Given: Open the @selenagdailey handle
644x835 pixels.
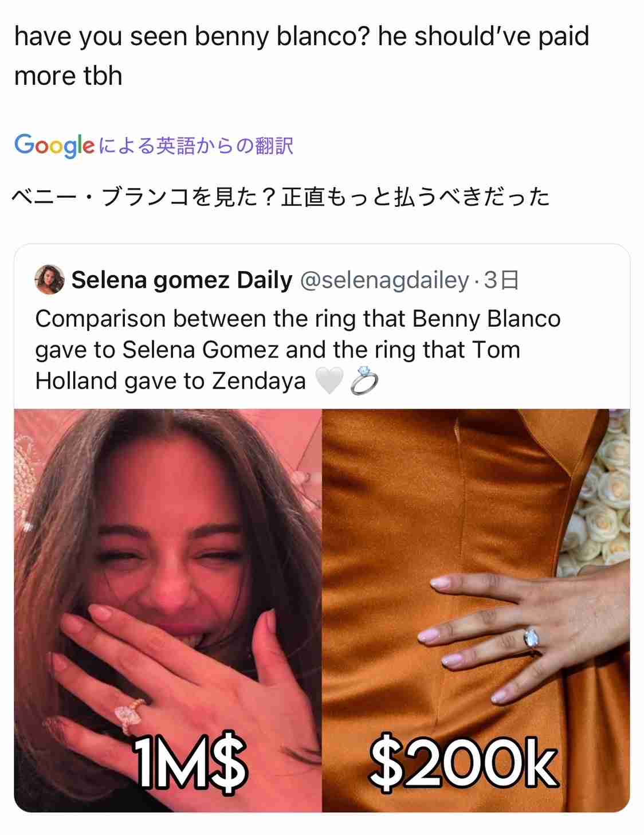Looking at the screenshot, I should point(384,280).
